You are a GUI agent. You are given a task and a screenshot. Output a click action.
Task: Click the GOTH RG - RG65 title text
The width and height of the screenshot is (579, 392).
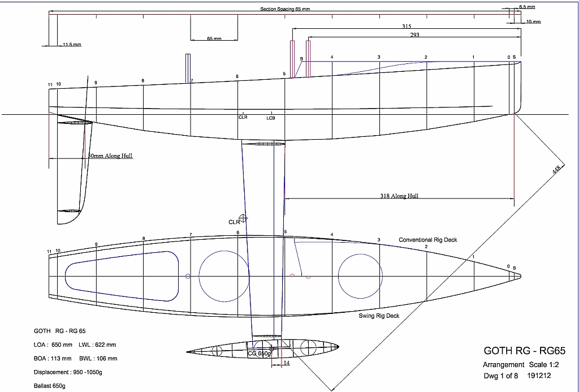pos(525,352)
